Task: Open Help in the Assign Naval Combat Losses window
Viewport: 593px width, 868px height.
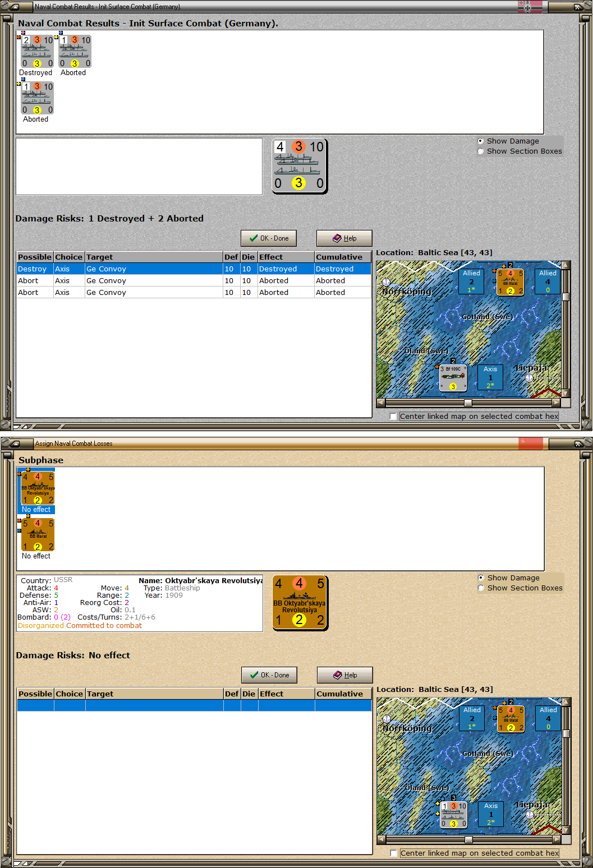Action: (x=345, y=675)
